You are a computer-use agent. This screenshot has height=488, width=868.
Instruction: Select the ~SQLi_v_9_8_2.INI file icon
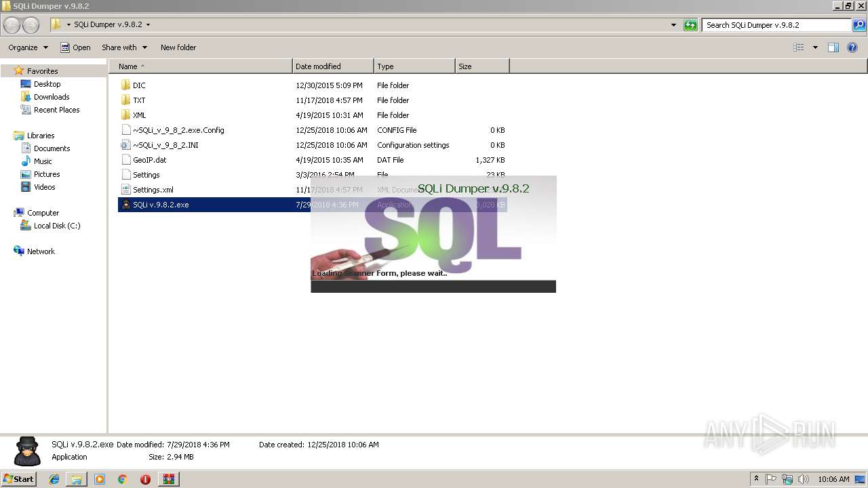tap(125, 145)
